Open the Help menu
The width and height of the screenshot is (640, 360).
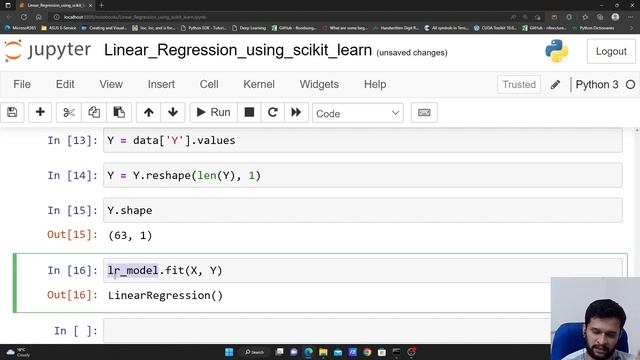pyautogui.click(x=375, y=84)
